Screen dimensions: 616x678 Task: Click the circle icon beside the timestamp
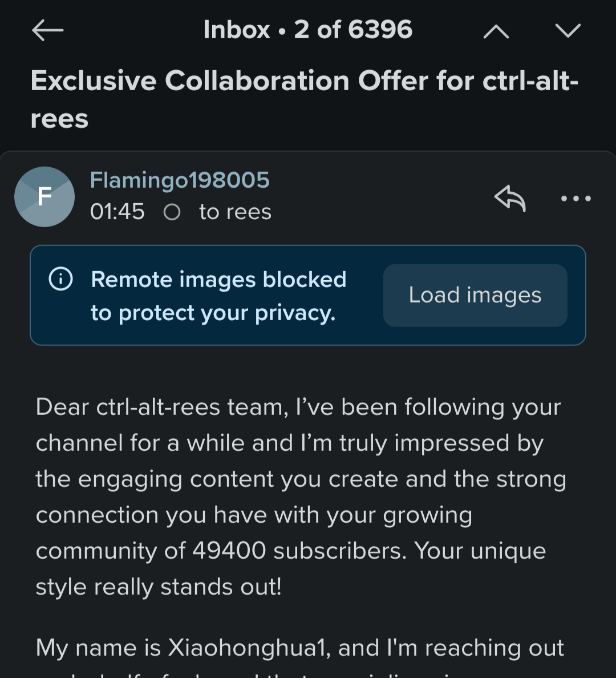[172, 212]
